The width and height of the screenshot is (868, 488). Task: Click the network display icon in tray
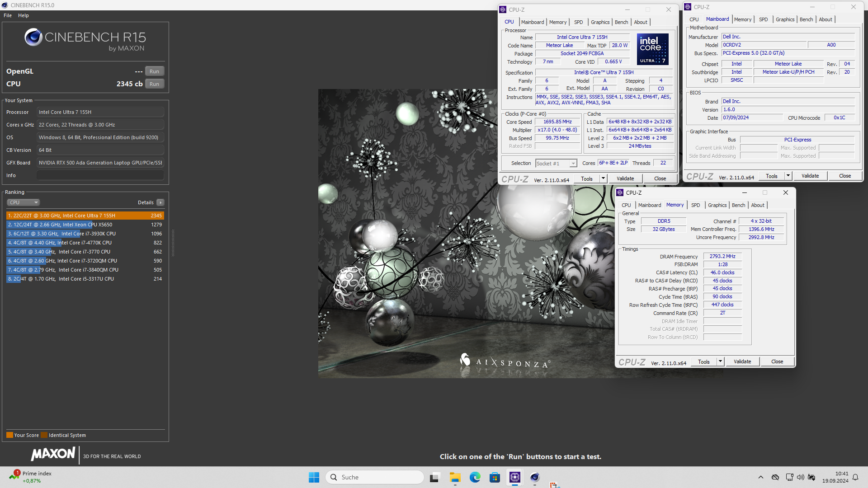pyautogui.click(x=789, y=477)
